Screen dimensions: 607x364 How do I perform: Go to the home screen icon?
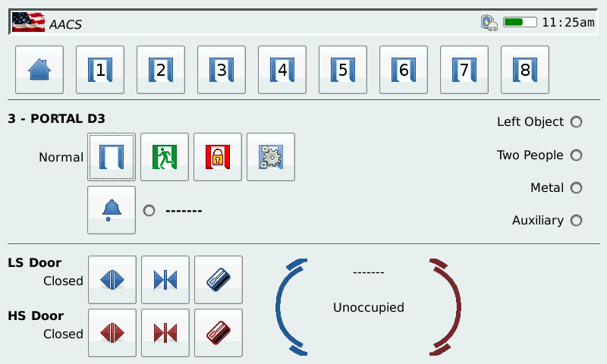click(39, 70)
